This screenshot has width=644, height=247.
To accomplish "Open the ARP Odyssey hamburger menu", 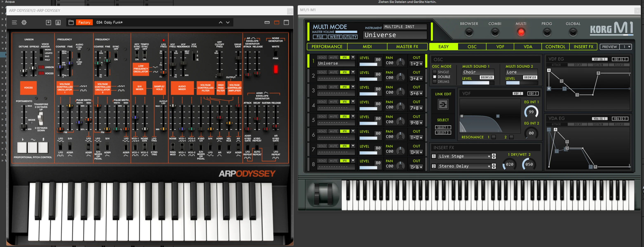I will click(x=14, y=22).
